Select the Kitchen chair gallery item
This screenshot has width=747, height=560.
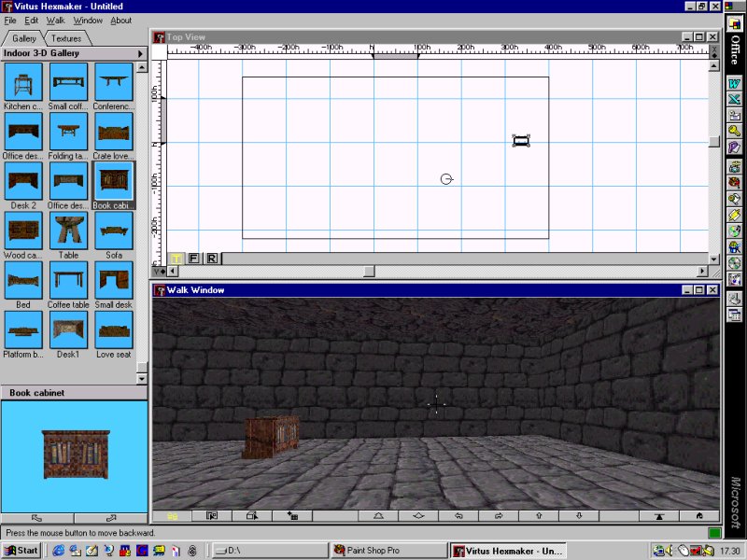[22, 81]
